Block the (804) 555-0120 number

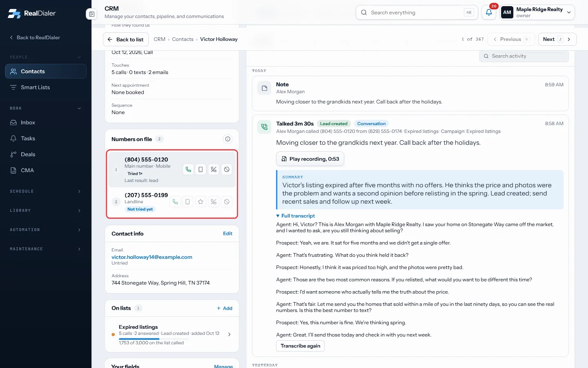click(x=227, y=169)
